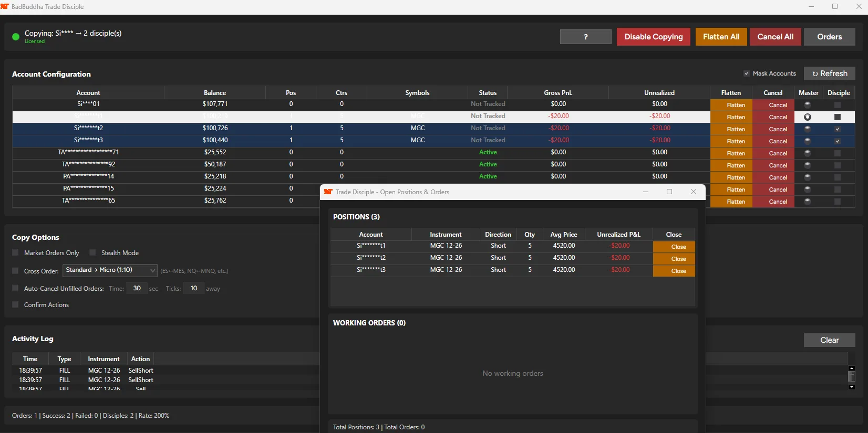Click the Status column header
Viewport: 868px width, 433px height.
point(488,93)
